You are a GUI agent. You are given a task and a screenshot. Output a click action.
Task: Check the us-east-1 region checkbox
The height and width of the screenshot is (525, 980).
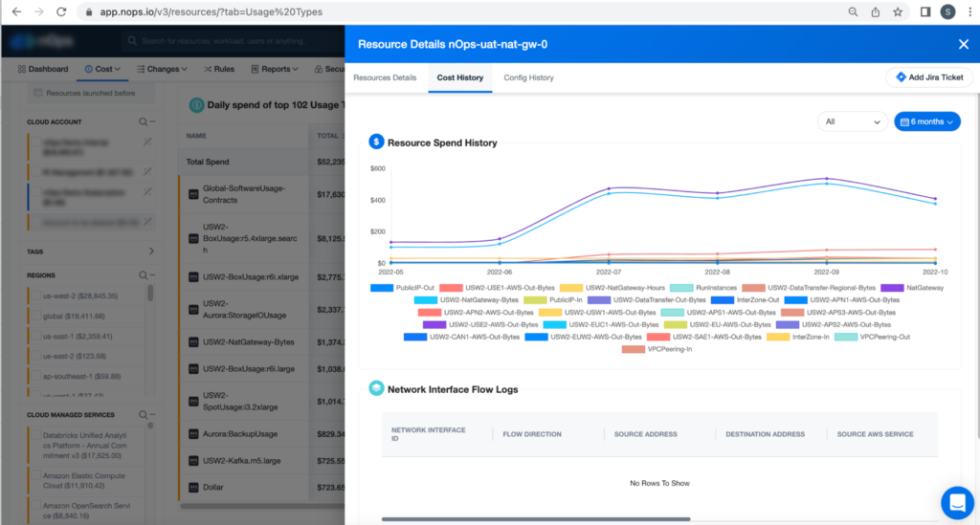point(36,336)
